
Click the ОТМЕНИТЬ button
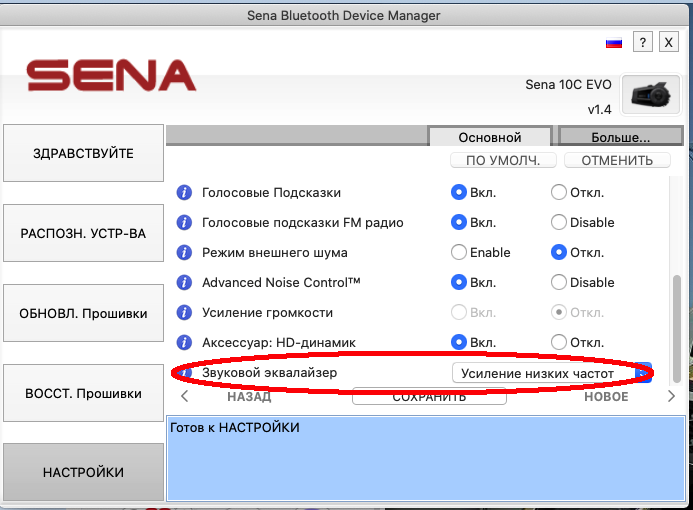617,160
